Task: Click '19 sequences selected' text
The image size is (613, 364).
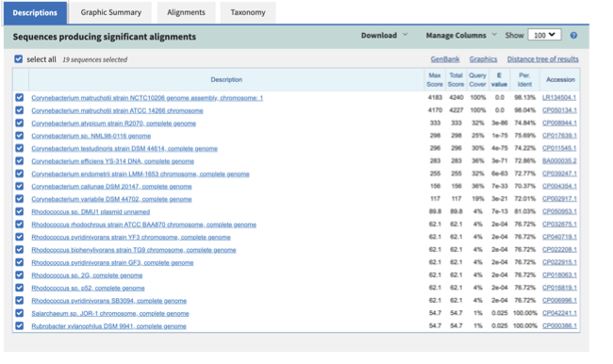Action: click(x=95, y=59)
